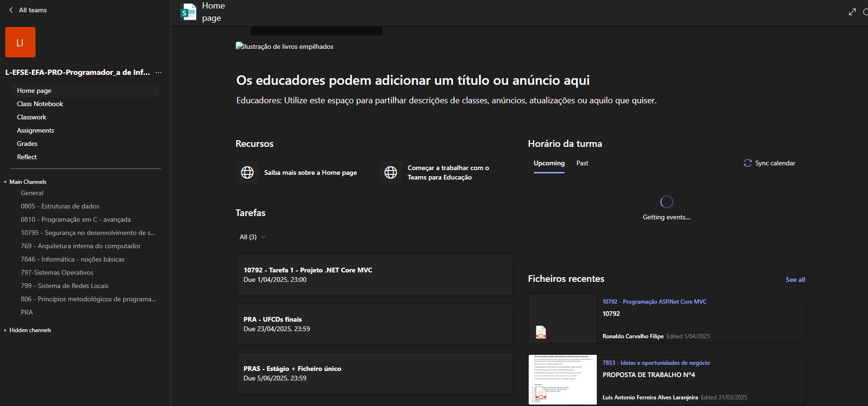Switch to the Past tab
868x406 pixels.
582,163
